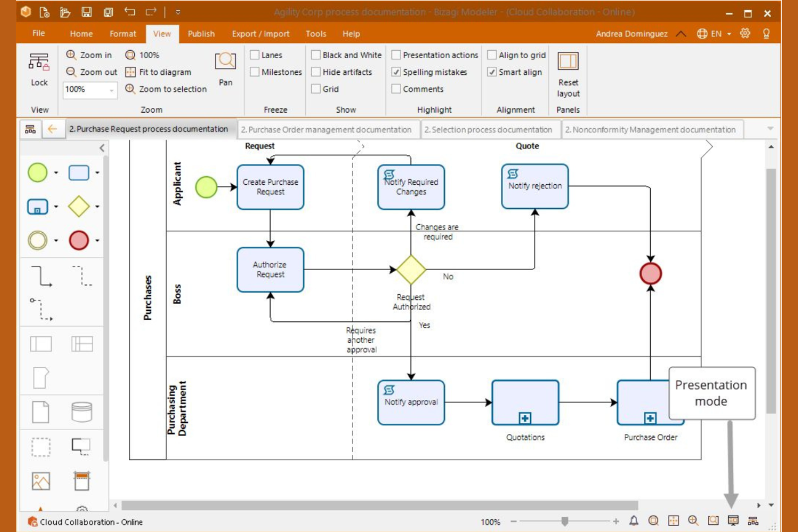Viewport: 798px width, 532px height.
Task: Select the End Event shape tool
Action: (79, 241)
